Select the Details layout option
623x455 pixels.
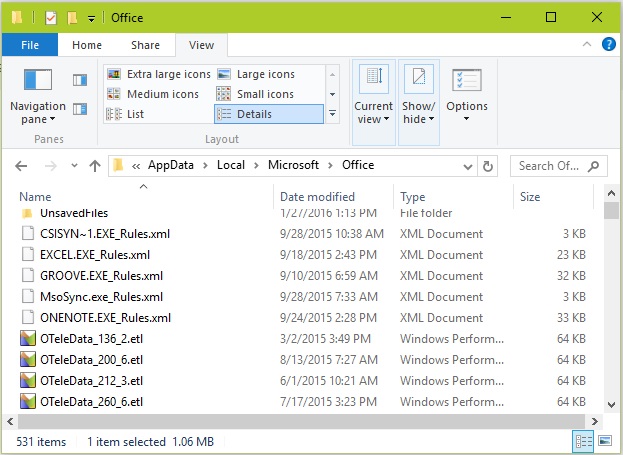point(269,114)
